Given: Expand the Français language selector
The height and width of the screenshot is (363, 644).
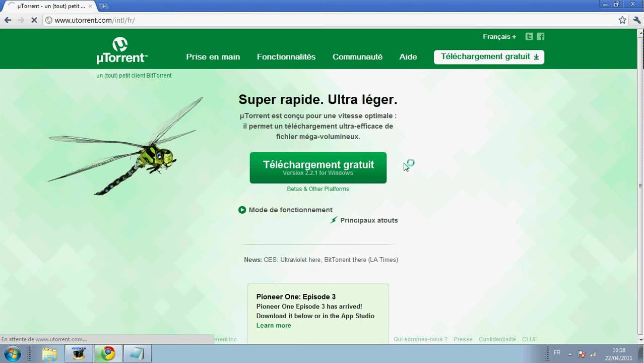Looking at the screenshot, I should [x=499, y=37].
